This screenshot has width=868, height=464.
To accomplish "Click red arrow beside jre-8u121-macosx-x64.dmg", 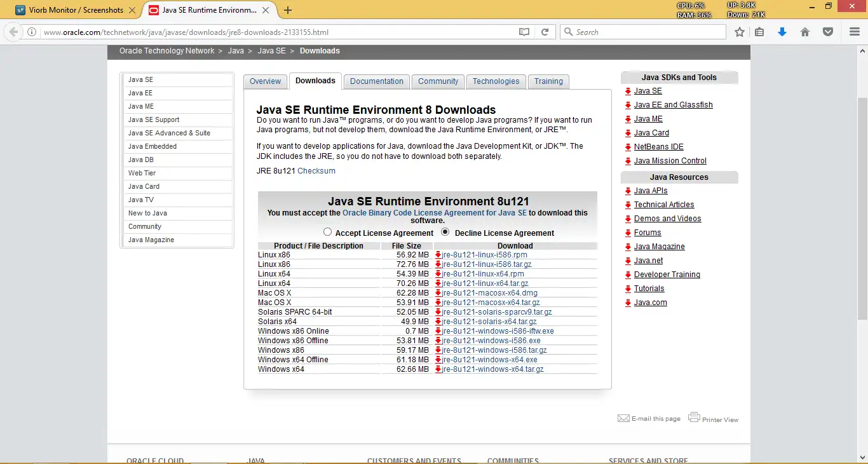I will 438,293.
